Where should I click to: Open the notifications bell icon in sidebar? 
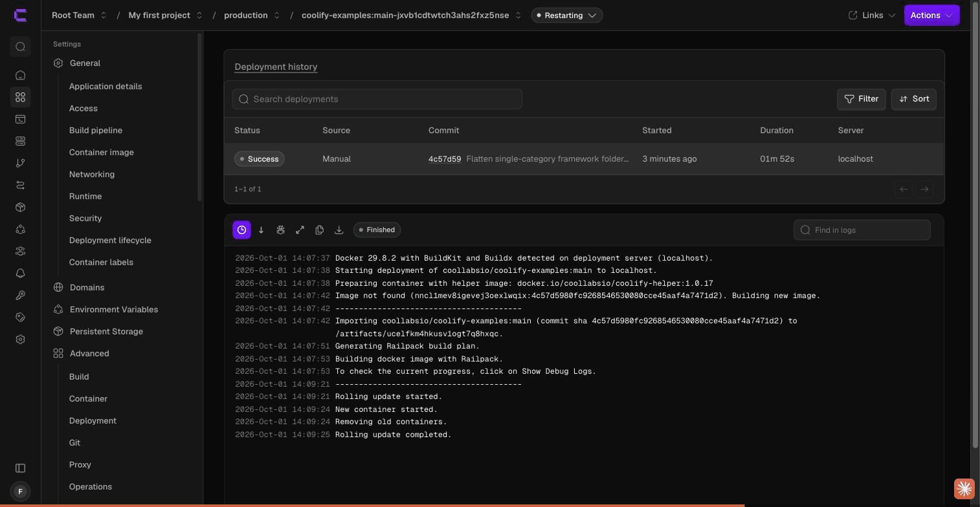(x=20, y=273)
